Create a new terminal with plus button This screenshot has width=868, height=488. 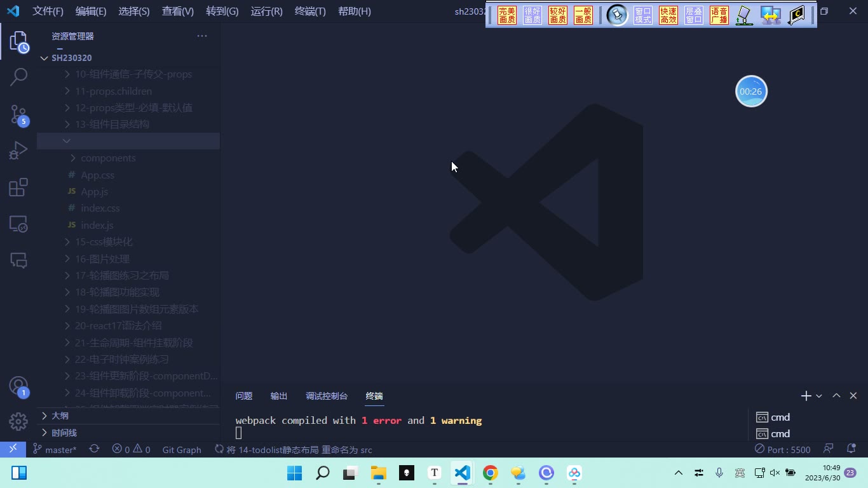coord(806,396)
